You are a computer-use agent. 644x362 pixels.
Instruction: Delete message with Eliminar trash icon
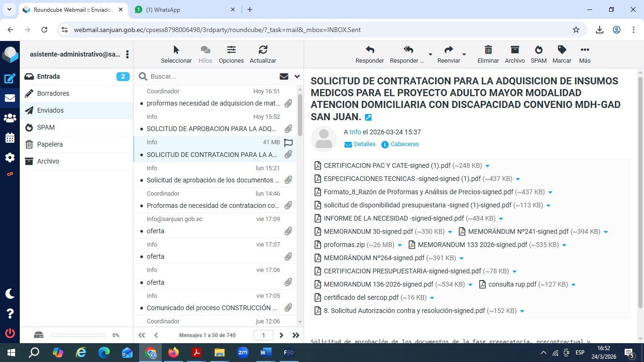488,54
